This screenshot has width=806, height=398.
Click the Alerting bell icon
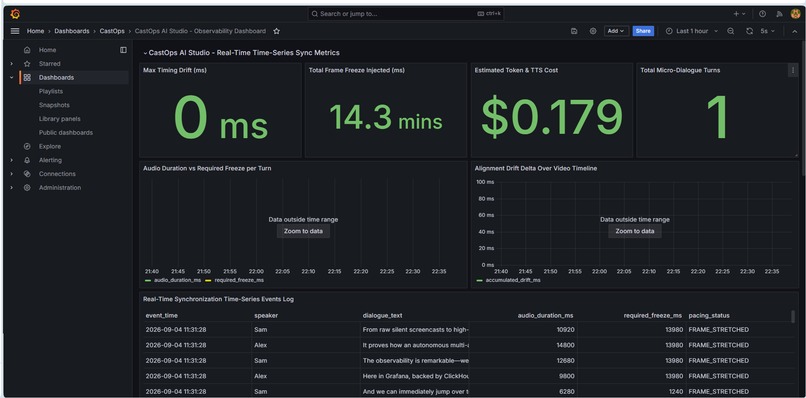coord(27,160)
